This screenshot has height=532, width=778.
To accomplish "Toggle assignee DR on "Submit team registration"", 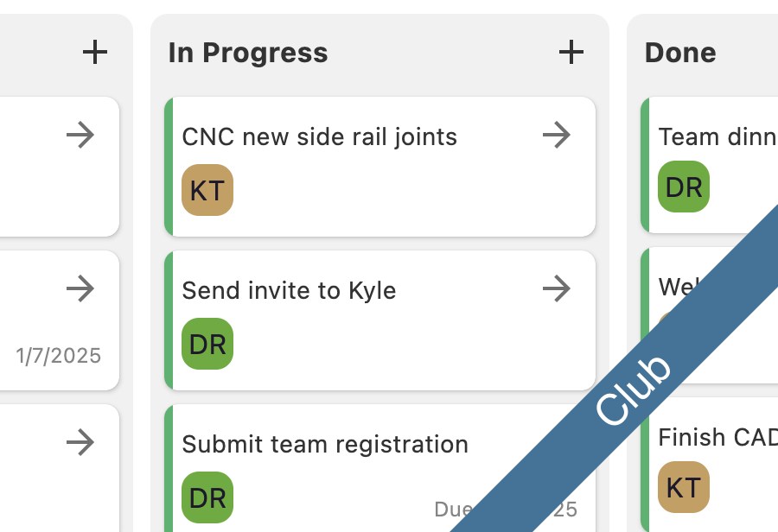I will pyautogui.click(x=207, y=497).
